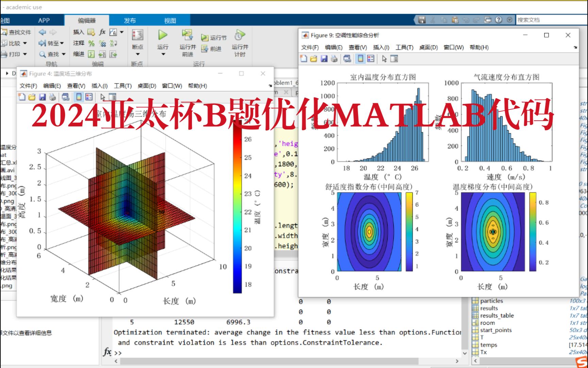
Task: Click comfort index colorbar in Figure 9
Action: click(x=409, y=232)
